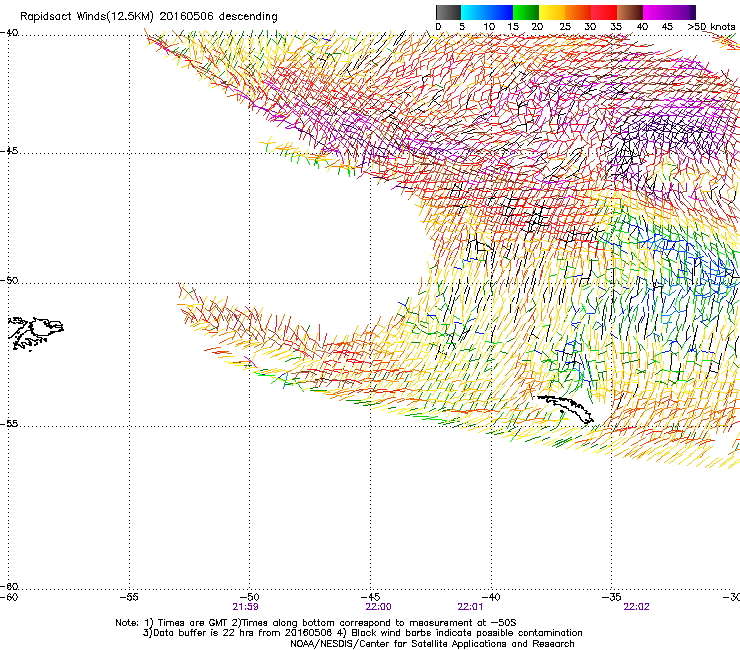Select the red 30–35 knots legend swatch
This screenshot has width=740, height=650.
pyautogui.click(x=604, y=12)
